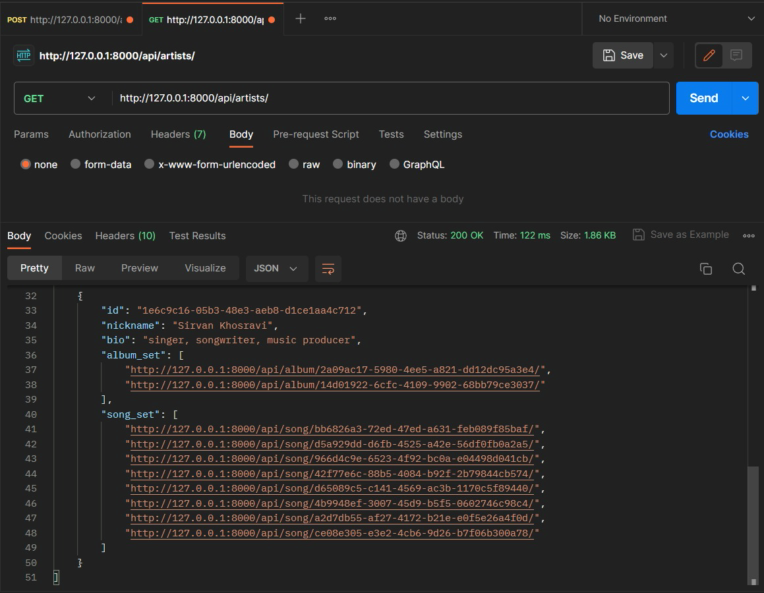Click the Save button
The width and height of the screenshot is (764, 593).
623,56
